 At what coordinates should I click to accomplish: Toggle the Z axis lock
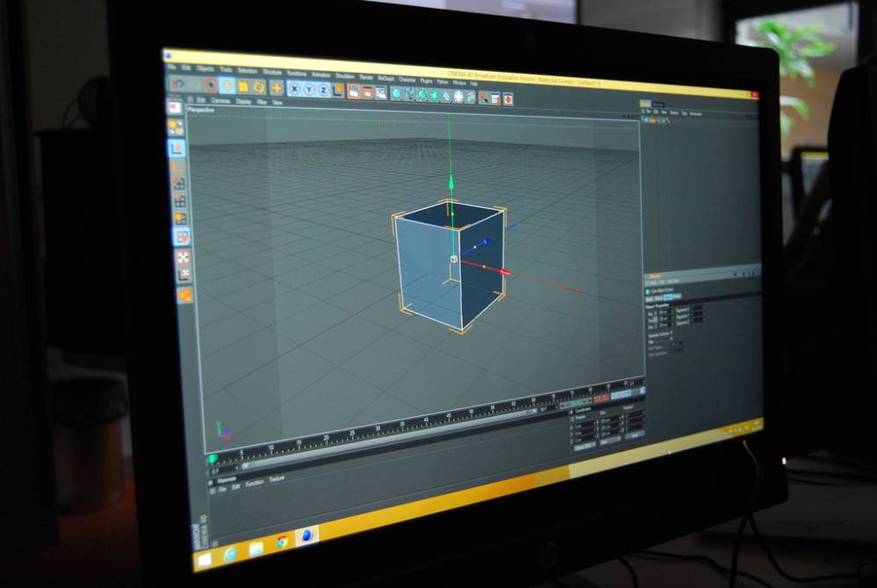pos(322,90)
